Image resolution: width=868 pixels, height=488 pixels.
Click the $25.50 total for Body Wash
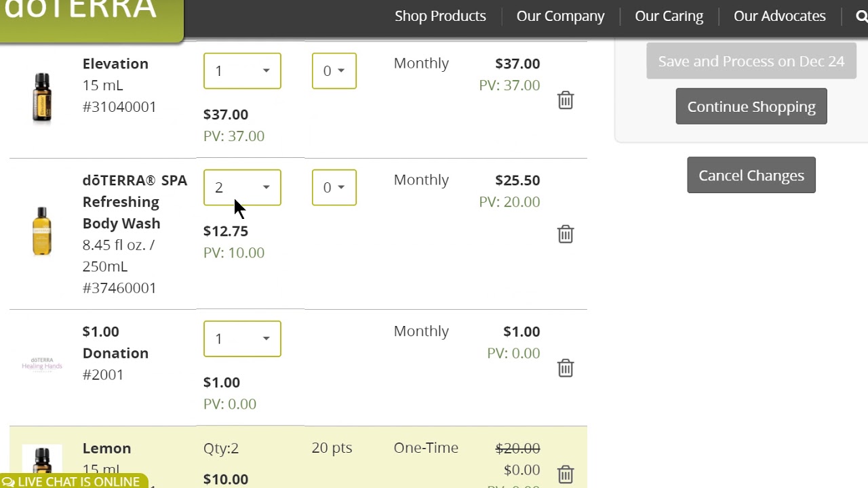click(x=517, y=180)
